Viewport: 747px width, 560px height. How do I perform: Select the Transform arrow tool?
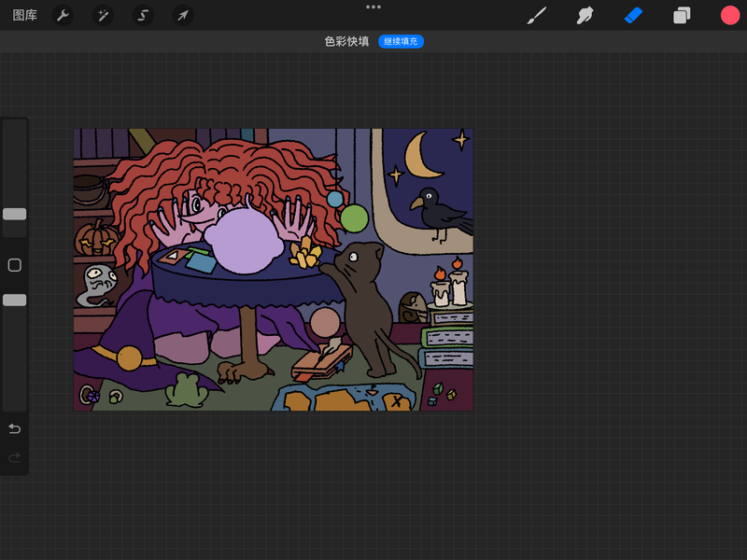click(x=183, y=15)
